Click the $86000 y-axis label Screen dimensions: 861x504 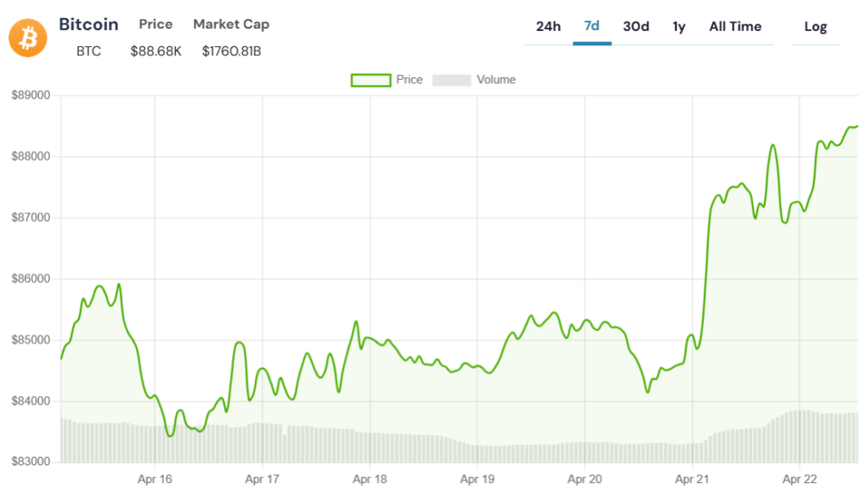pyautogui.click(x=31, y=279)
